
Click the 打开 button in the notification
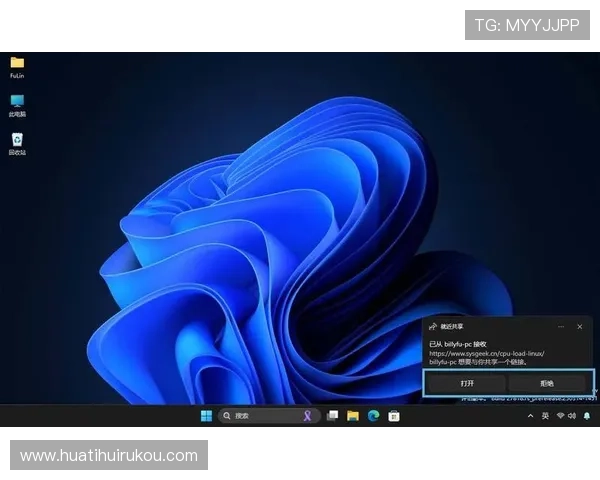tap(466, 383)
